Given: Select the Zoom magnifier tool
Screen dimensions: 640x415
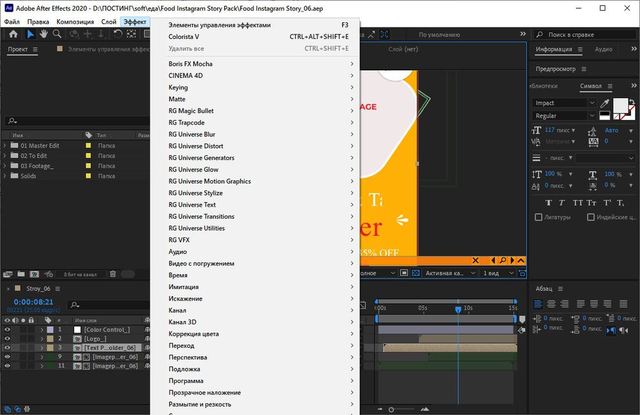Looking at the screenshot, I should 59,33.
